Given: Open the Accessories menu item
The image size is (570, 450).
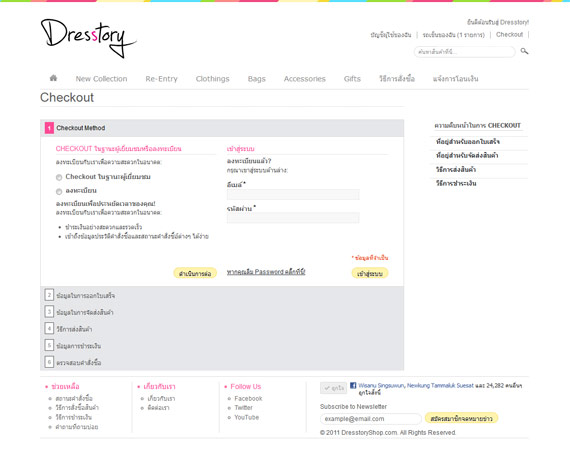Looking at the screenshot, I should tap(305, 79).
